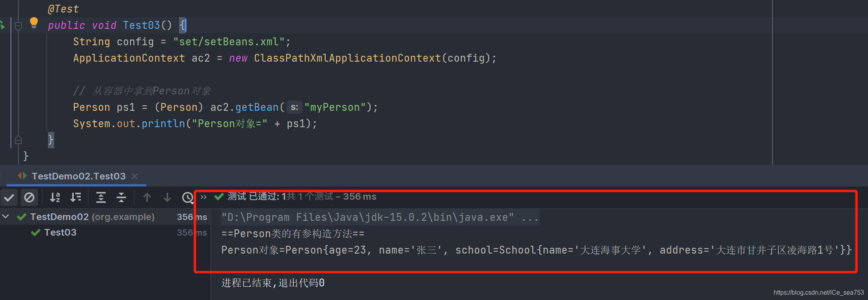Click the '进程已结束,退出代码0' line

click(x=273, y=283)
